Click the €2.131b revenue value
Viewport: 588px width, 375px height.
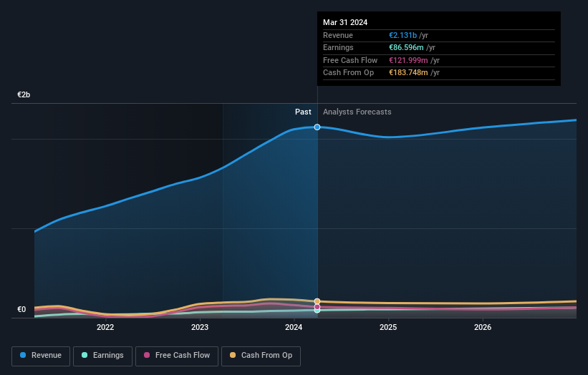coord(403,35)
